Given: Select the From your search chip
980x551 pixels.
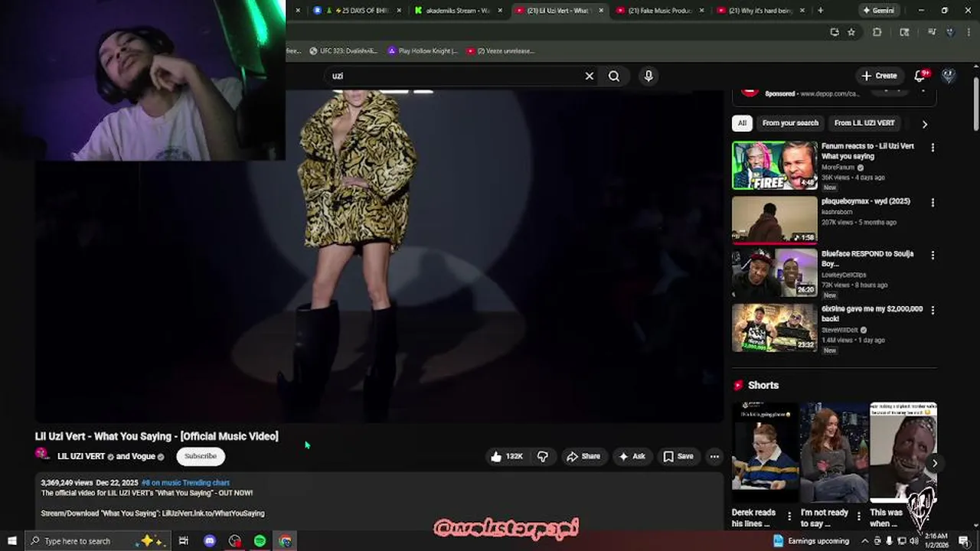Looking at the screenshot, I should coord(790,123).
